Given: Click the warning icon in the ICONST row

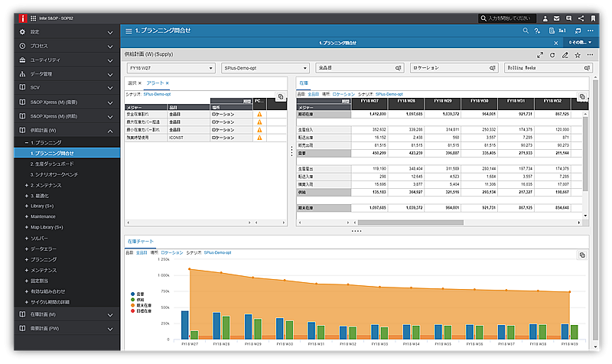Looking at the screenshot, I should (x=259, y=138).
